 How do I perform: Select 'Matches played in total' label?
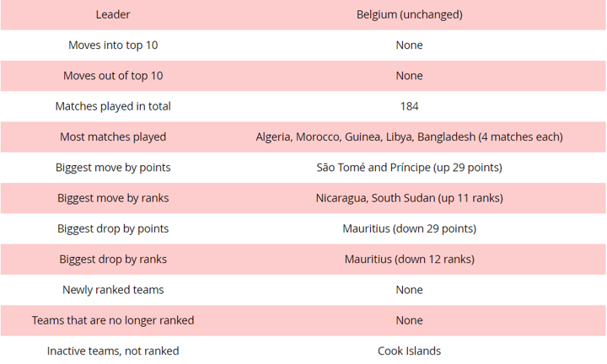tap(113, 106)
